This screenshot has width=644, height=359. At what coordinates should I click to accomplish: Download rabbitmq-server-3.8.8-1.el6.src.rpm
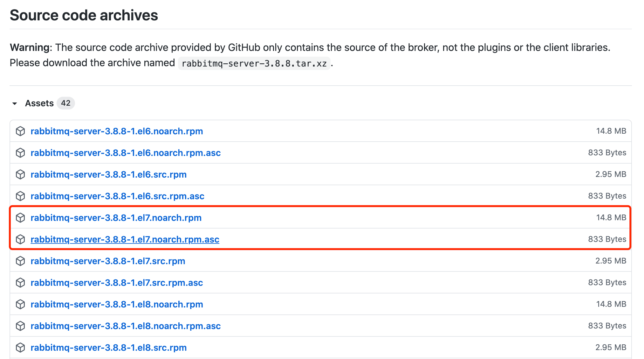[108, 174]
